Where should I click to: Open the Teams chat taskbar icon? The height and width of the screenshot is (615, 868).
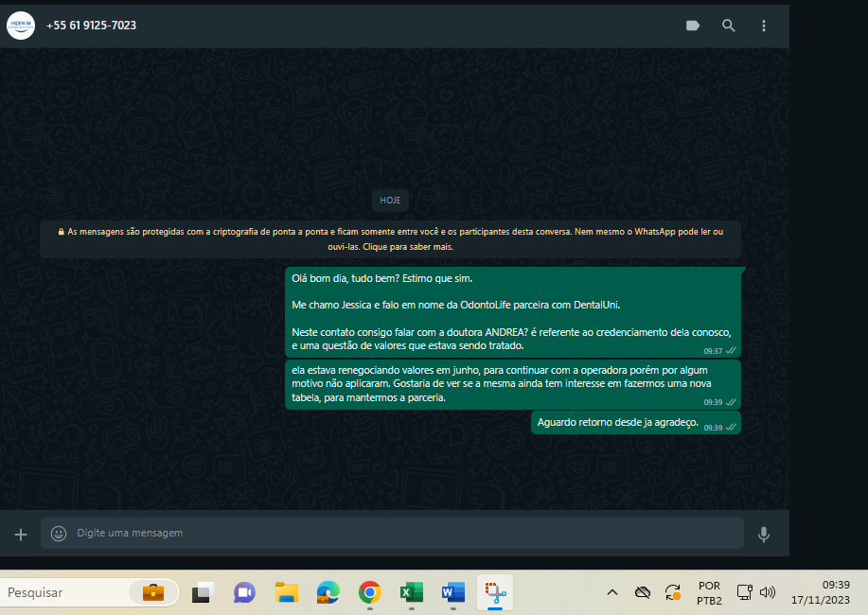tap(244, 593)
